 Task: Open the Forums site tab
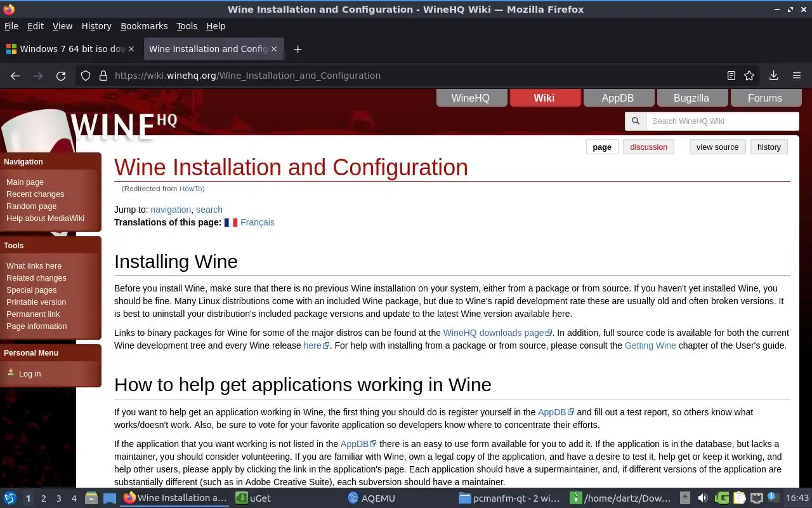(x=765, y=98)
